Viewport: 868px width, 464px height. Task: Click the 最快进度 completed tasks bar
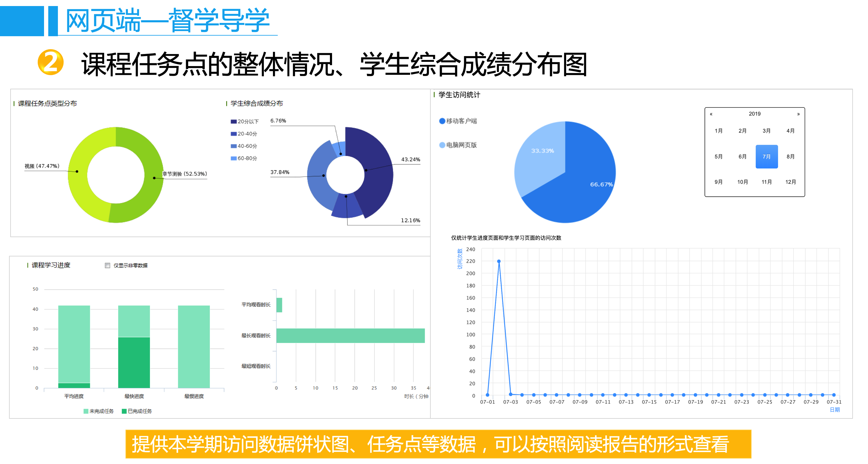134,362
